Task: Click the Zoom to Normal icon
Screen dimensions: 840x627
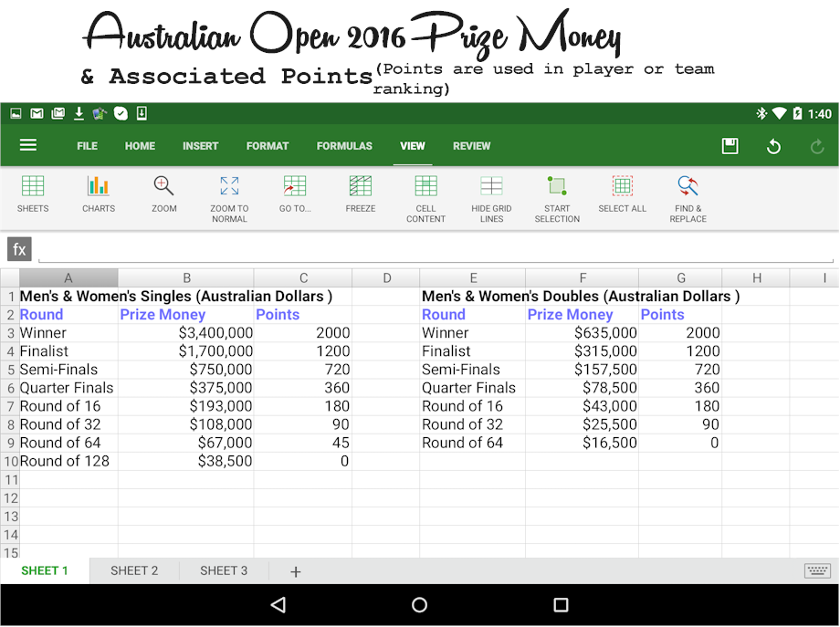Action: [229, 186]
